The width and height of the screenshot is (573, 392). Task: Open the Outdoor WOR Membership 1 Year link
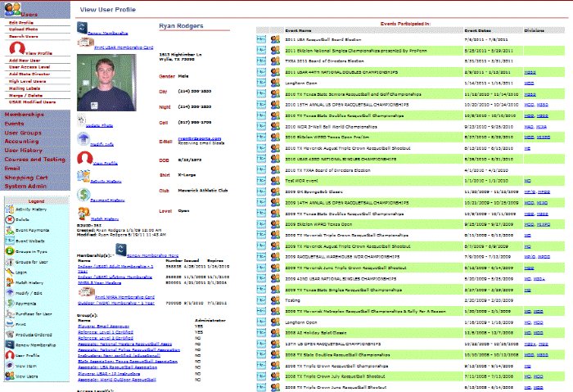(x=116, y=303)
